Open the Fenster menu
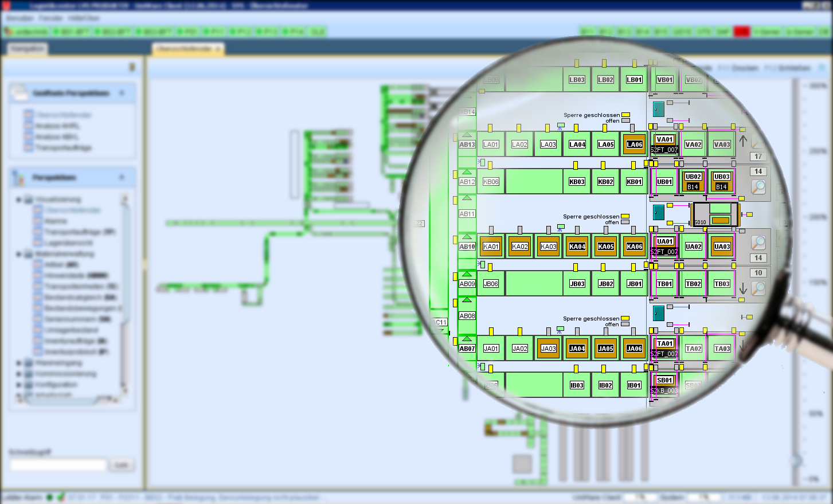The height and width of the screenshot is (504, 833). pos(50,18)
